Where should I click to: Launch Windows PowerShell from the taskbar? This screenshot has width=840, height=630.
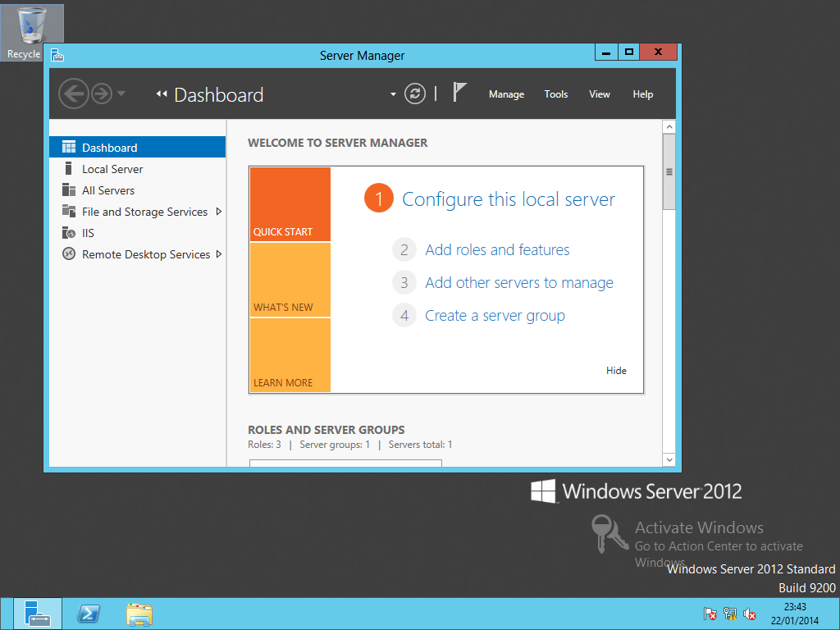point(88,614)
